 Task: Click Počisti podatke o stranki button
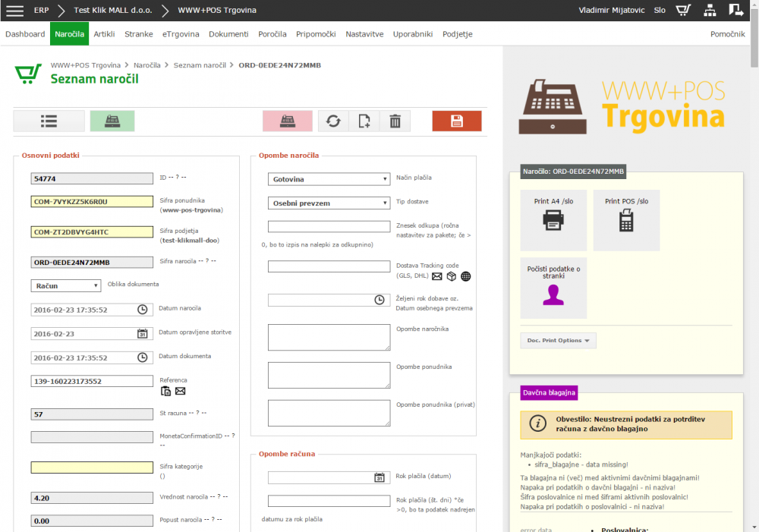click(x=553, y=288)
